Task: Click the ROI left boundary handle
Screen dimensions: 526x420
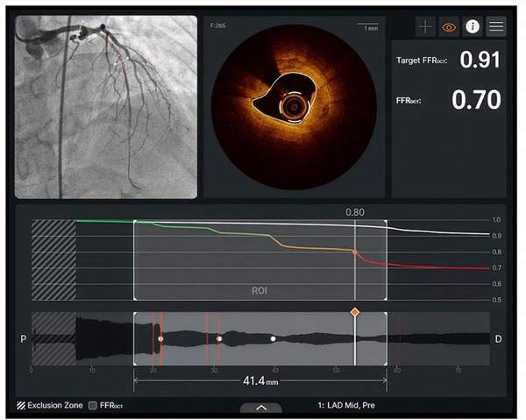Action: click(134, 260)
